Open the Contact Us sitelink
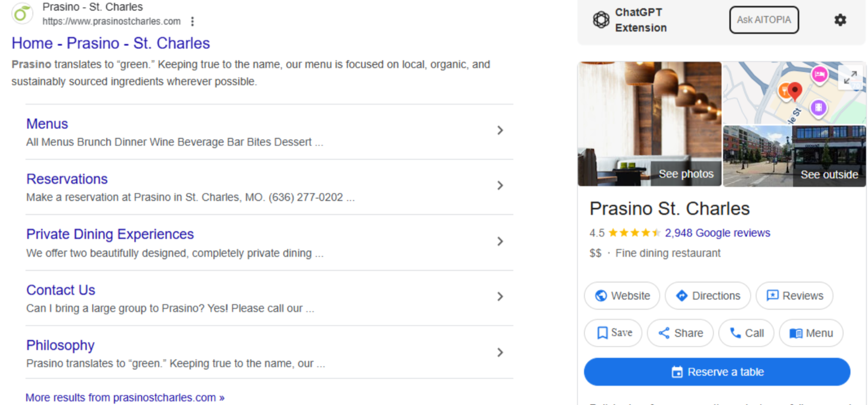 [61, 290]
